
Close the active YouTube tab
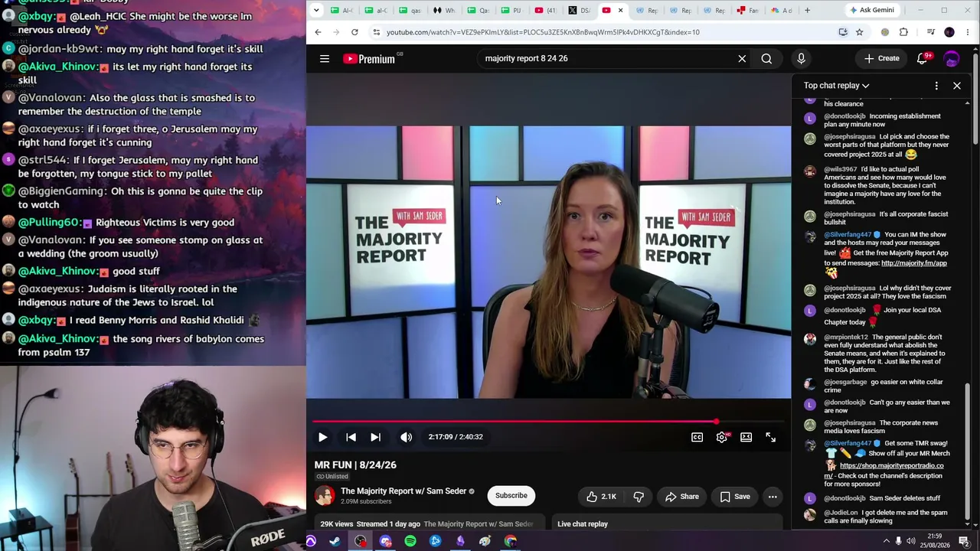pyautogui.click(x=620, y=10)
